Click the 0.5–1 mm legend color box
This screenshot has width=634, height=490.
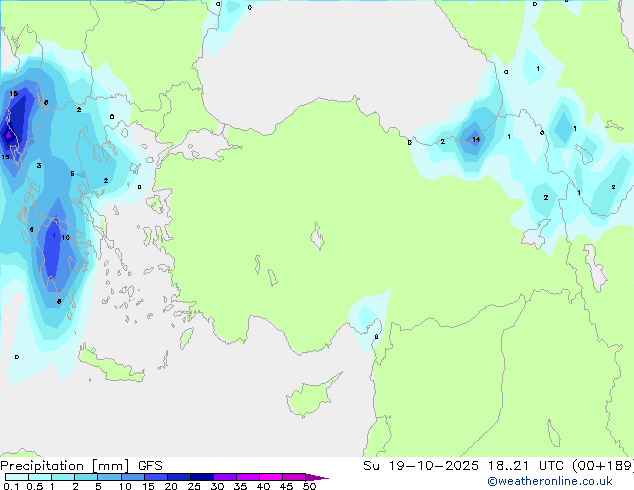(40, 477)
